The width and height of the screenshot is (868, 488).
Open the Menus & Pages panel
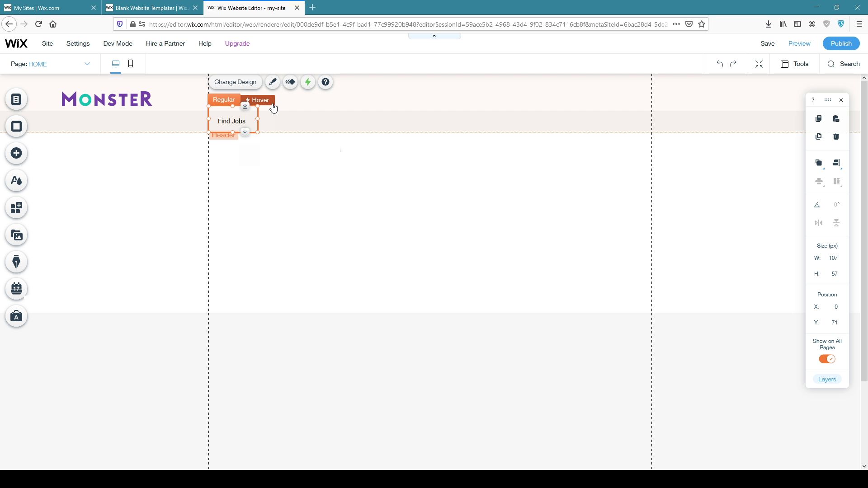[x=16, y=99]
